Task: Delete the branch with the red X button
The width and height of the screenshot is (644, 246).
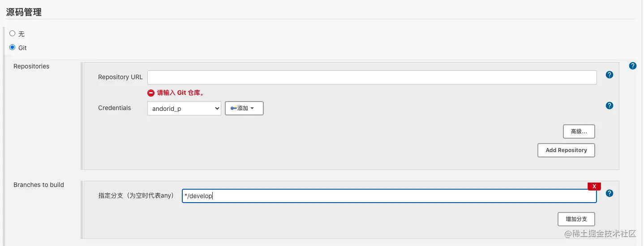Action: click(x=594, y=187)
